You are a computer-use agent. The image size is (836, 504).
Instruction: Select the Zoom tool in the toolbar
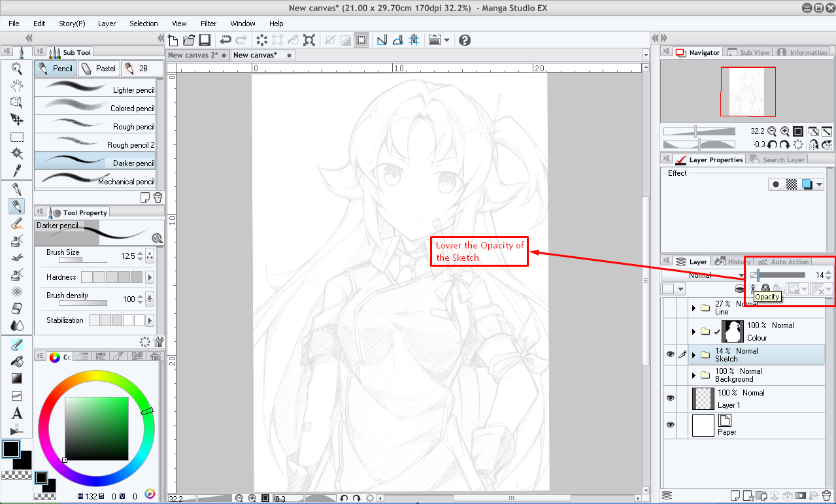point(17,67)
